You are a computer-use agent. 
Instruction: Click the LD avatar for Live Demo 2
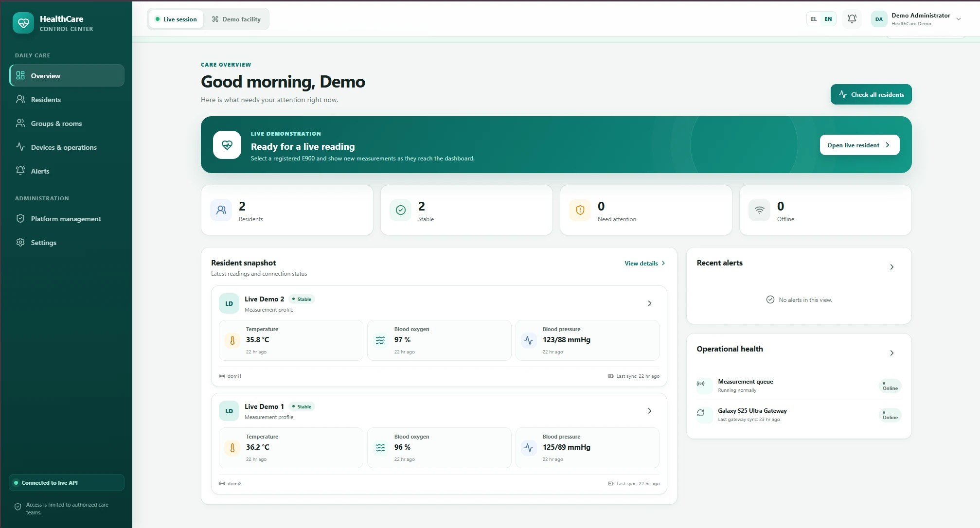pos(229,303)
